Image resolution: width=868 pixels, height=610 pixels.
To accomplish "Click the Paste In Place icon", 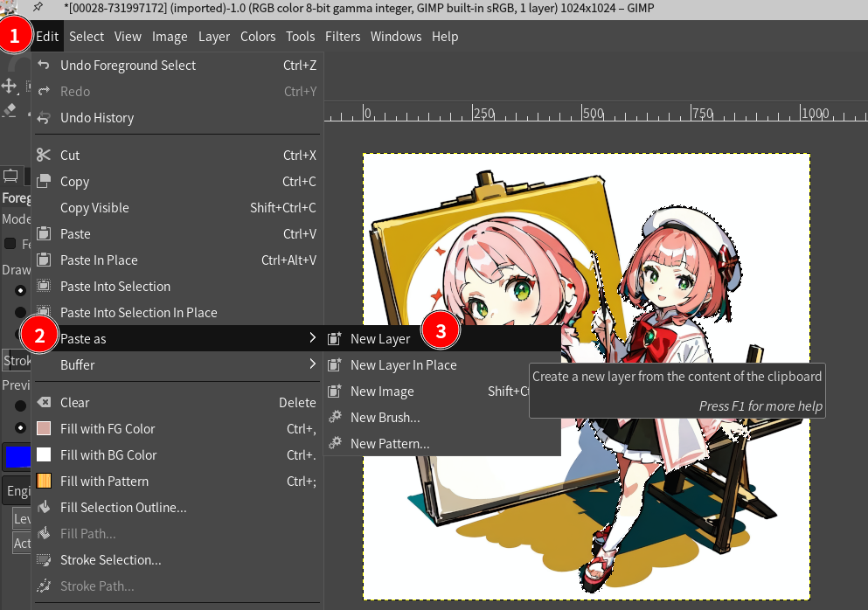I will tap(44, 260).
